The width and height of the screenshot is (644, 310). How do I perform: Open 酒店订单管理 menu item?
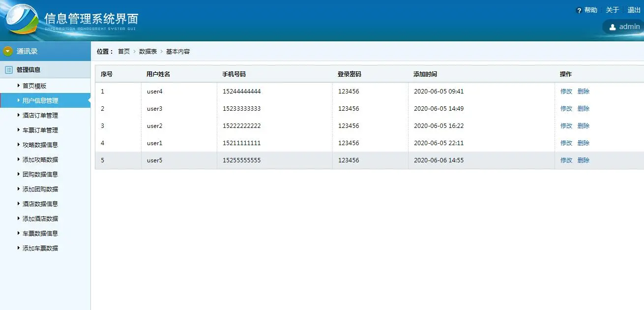click(40, 115)
